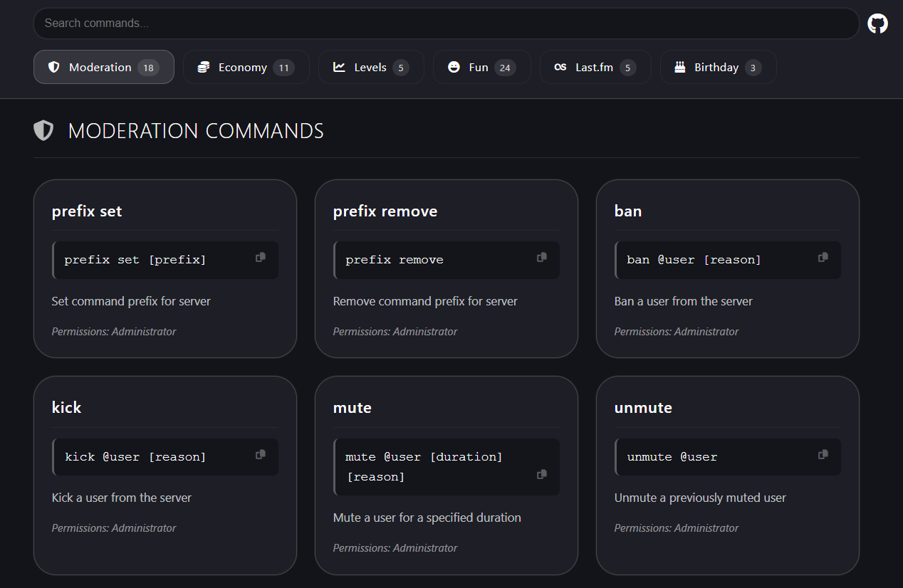Open the Fun commands tab

pyautogui.click(x=482, y=67)
